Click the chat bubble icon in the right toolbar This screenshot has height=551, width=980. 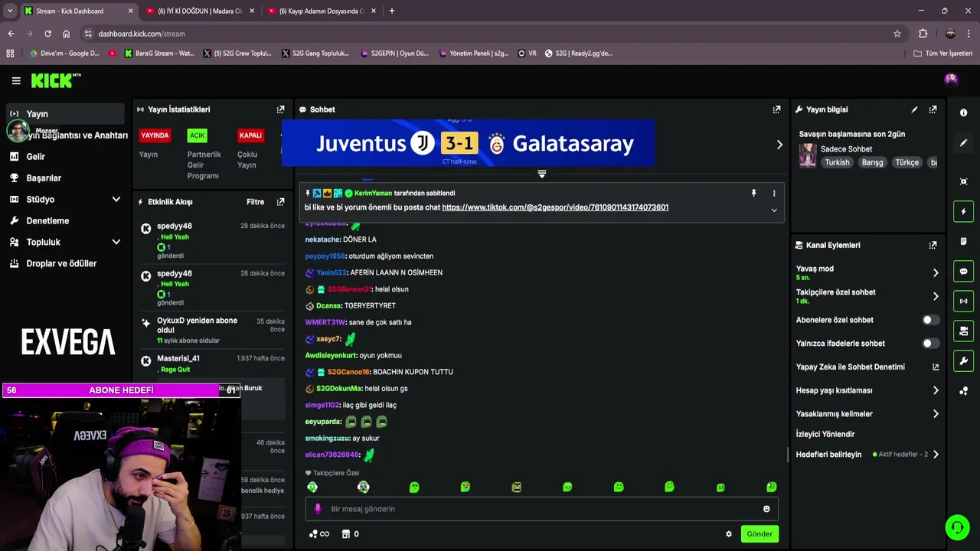click(963, 271)
